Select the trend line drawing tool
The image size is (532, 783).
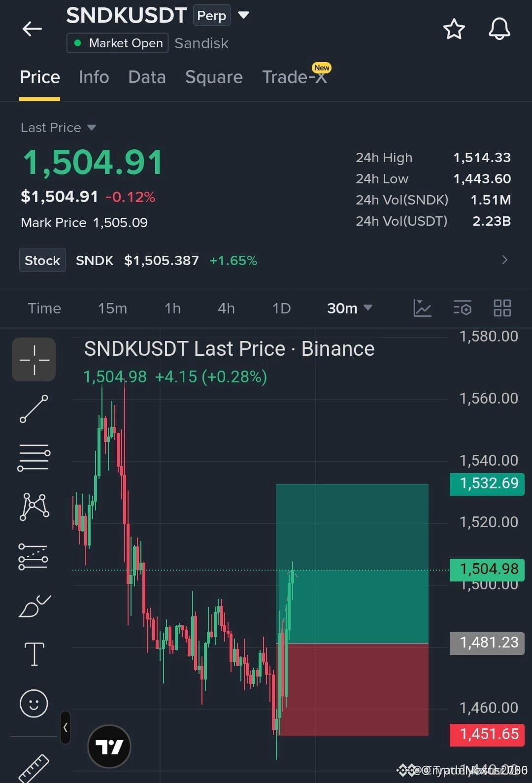[x=34, y=409]
